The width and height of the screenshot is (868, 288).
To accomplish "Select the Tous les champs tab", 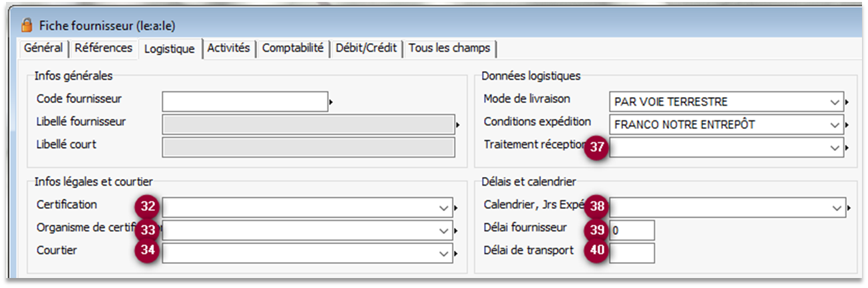I will point(449,49).
